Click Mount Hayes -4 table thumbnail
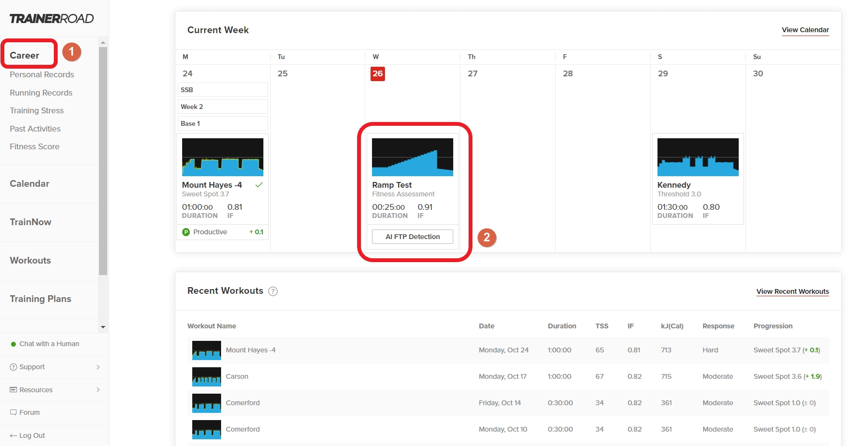Image resolution: width=868 pixels, height=446 pixels. (x=207, y=350)
